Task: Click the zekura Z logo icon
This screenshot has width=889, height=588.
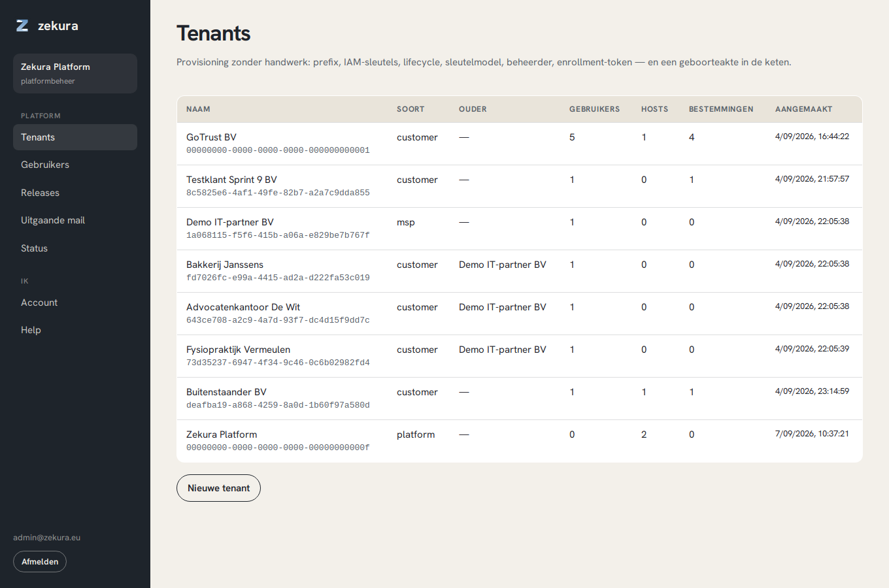Action: coord(22,25)
